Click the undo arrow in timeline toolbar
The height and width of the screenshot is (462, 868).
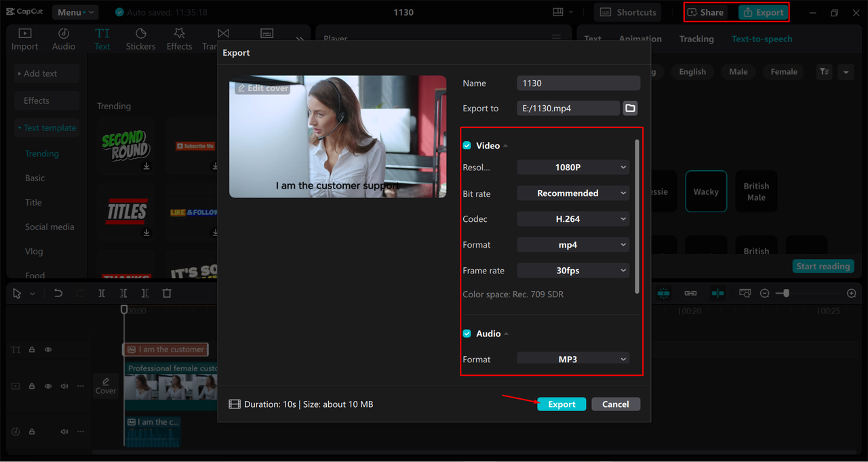click(x=58, y=293)
